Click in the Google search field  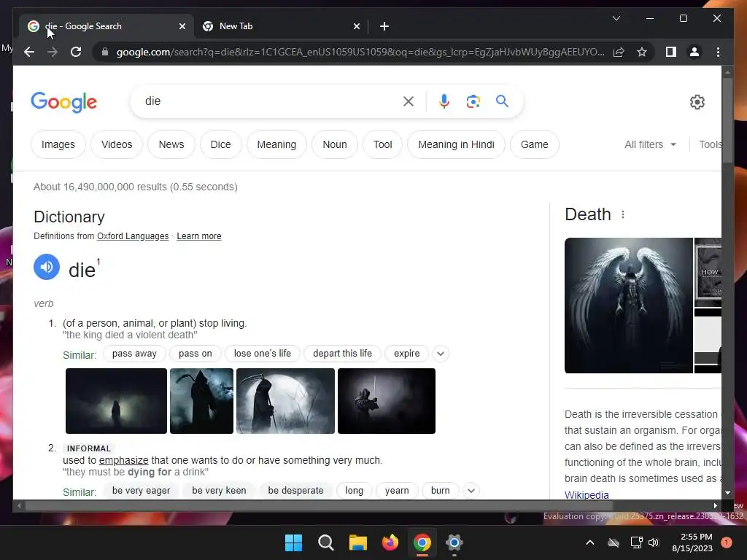[271, 101]
